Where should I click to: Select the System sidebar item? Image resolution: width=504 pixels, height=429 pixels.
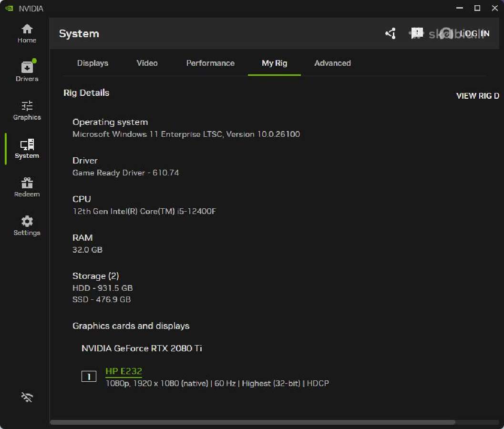point(27,149)
